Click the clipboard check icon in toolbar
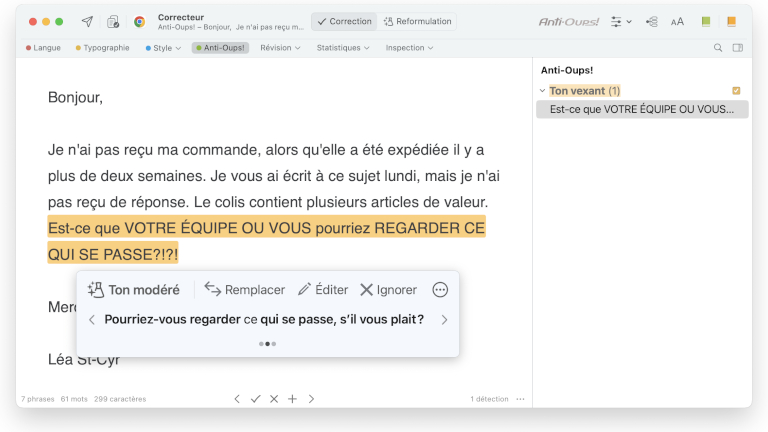Screen dimensions: 768x432 pos(113,22)
